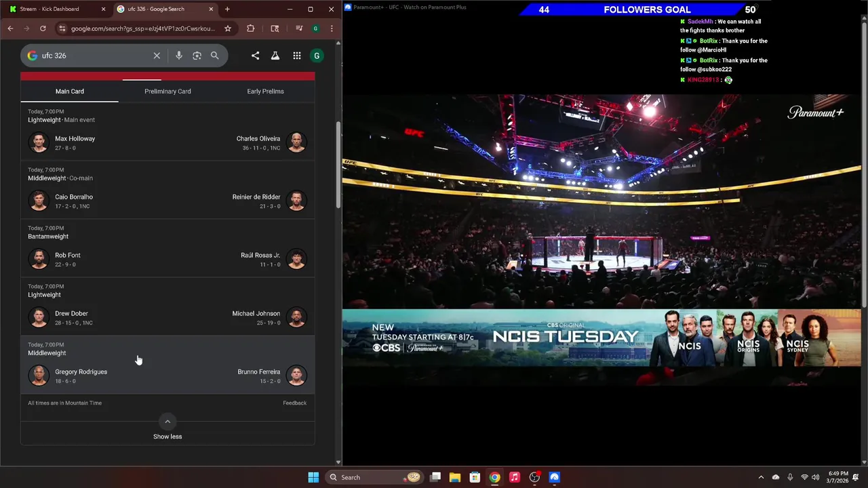
Task: Open Reinier de Ridder fighter photo
Action: pyautogui.click(x=296, y=201)
